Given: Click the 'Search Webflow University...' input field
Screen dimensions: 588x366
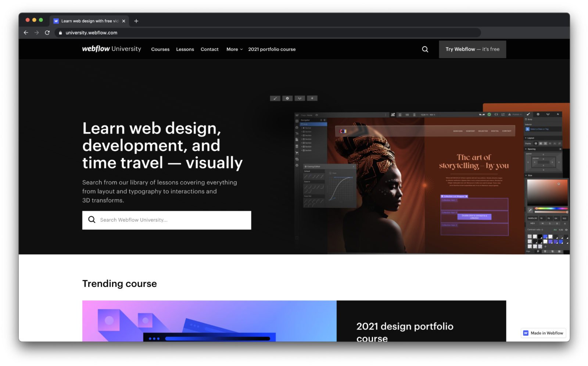Looking at the screenshot, I should pos(166,220).
